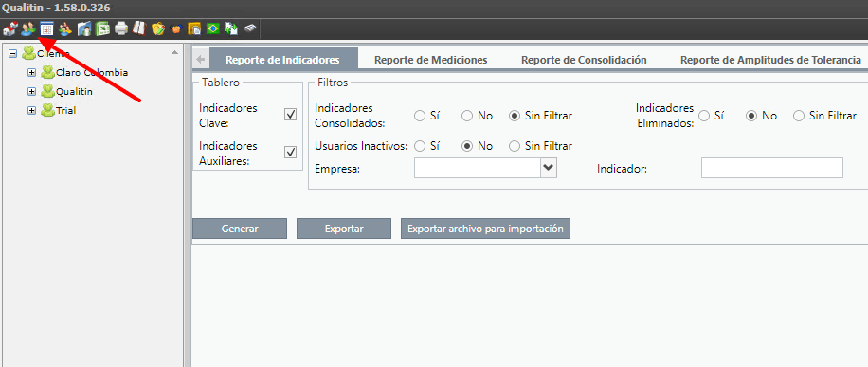
Task: Open the calendar icon in toolbar
Action: click(47, 28)
